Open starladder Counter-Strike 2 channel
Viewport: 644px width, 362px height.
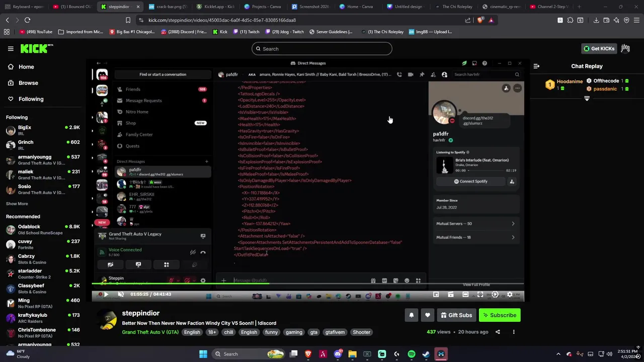43,274
